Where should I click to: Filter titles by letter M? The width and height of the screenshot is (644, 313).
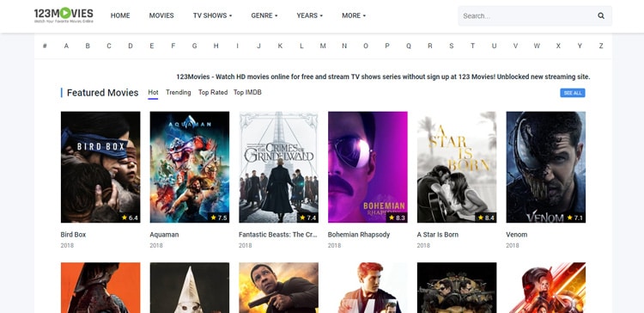[323, 46]
